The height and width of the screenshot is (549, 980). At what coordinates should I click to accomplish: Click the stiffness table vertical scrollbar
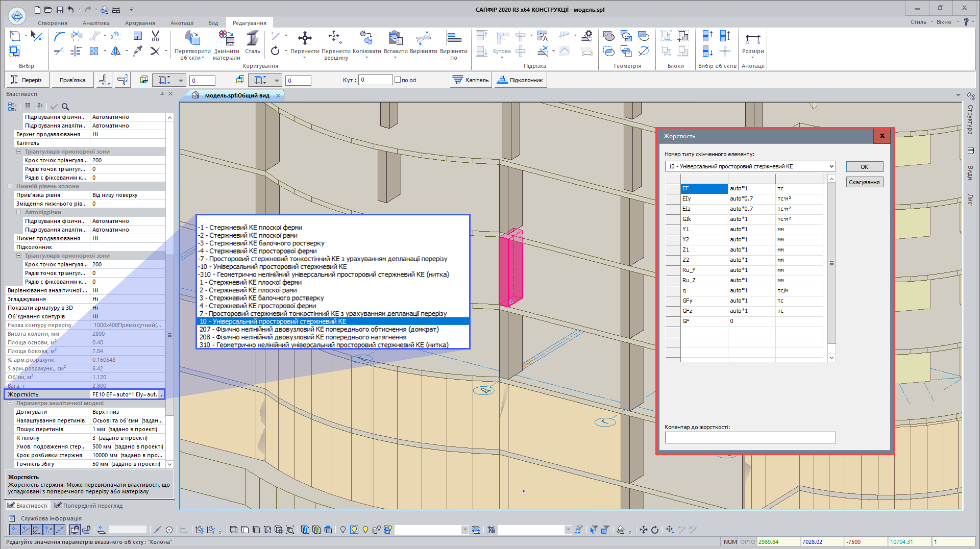coord(831,263)
